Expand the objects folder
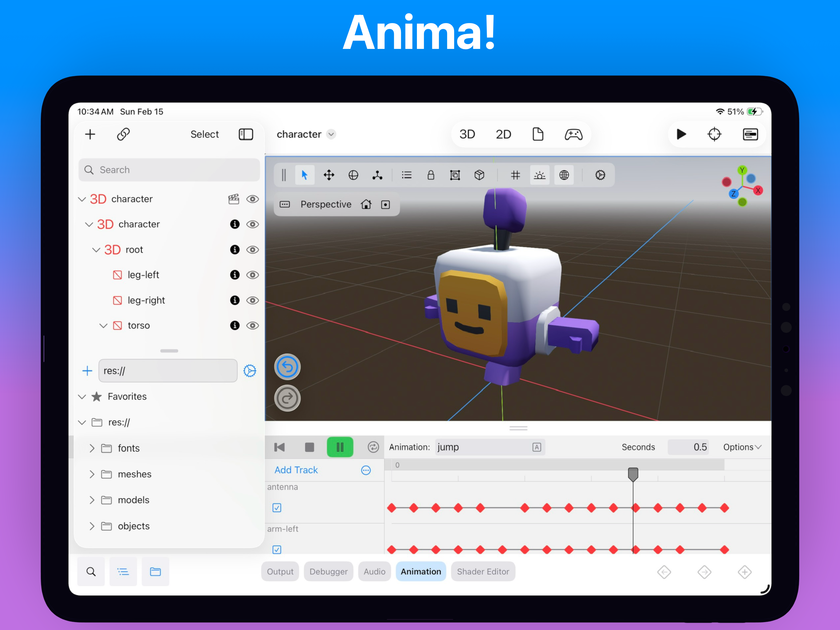Viewport: 840px width, 630px height. (x=92, y=526)
